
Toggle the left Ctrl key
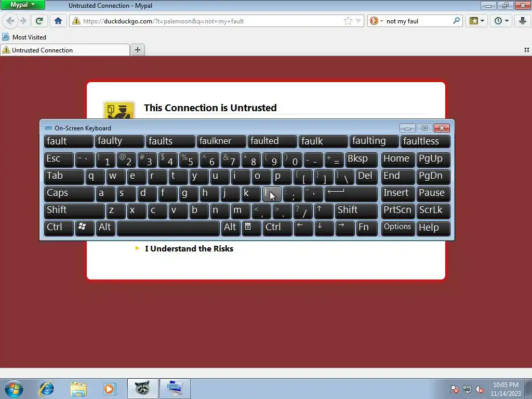(59, 228)
